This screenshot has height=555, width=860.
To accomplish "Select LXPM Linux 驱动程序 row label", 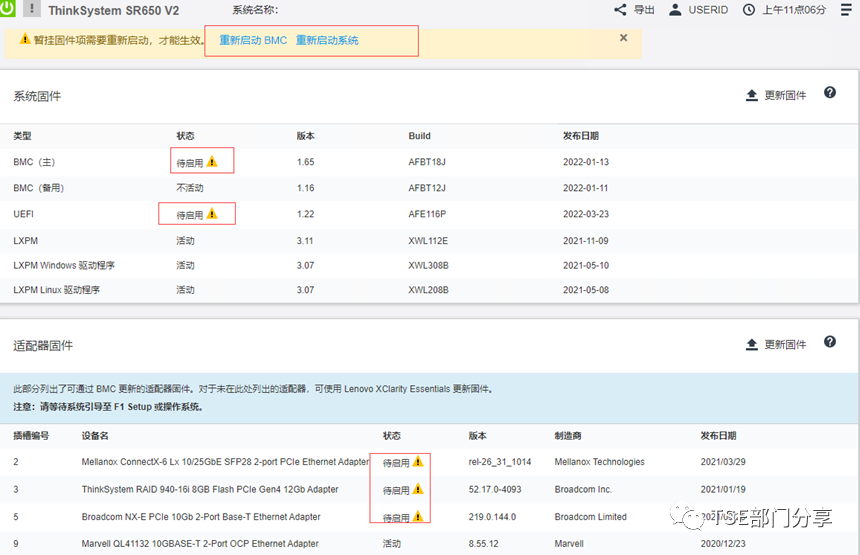I will click(x=56, y=290).
